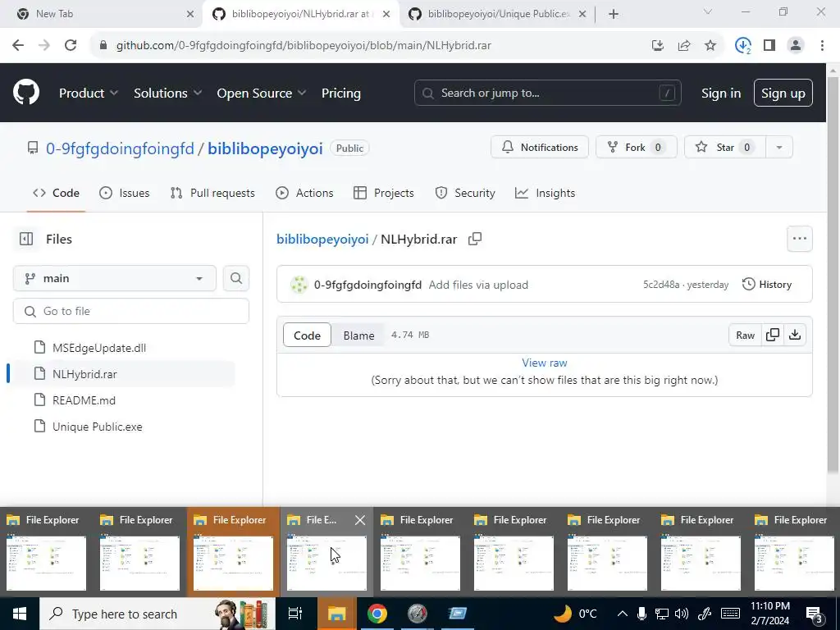Screen dimensions: 840x630
Task: Bookmark this page with the star icon
Action: pyautogui.click(x=710, y=46)
